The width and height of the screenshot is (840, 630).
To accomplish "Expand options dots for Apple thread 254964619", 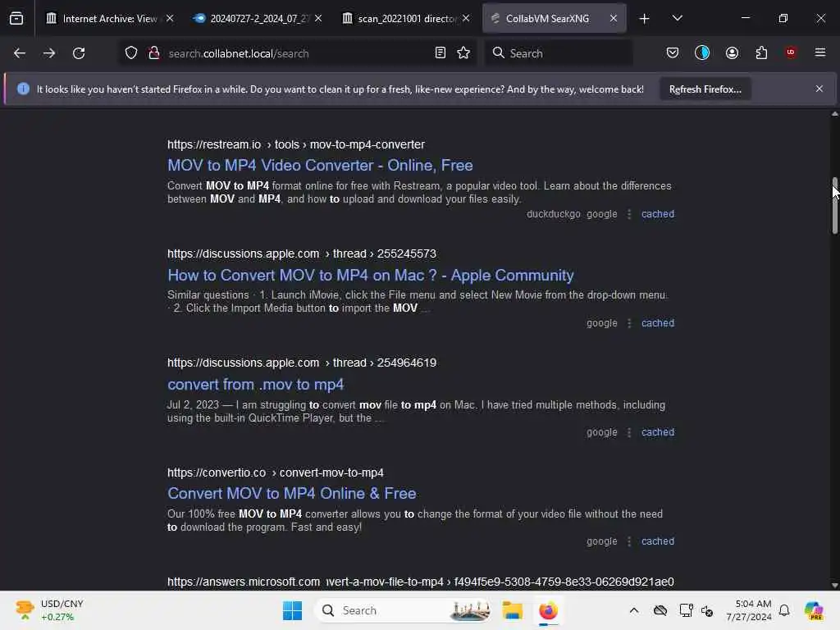I will [629, 432].
